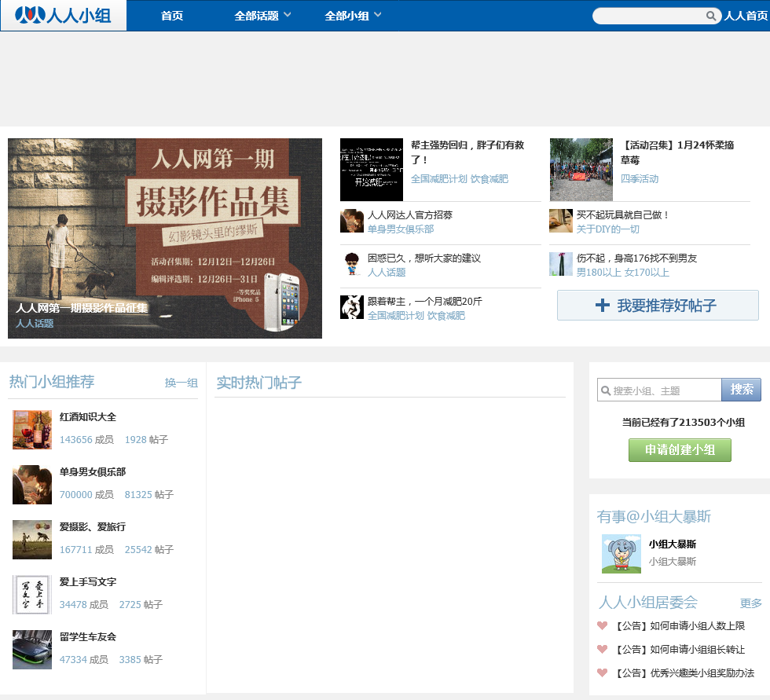The height and width of the screenshot is (700, 770).
Task: Click 申请创建小组 green button
Action: pyautogui.click(x=680, y=449)
